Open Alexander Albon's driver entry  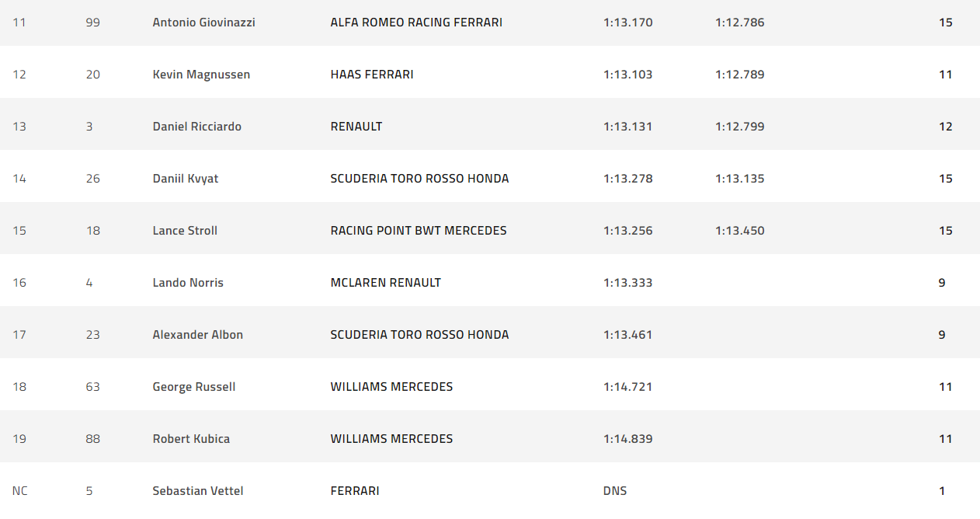(197, 335)
